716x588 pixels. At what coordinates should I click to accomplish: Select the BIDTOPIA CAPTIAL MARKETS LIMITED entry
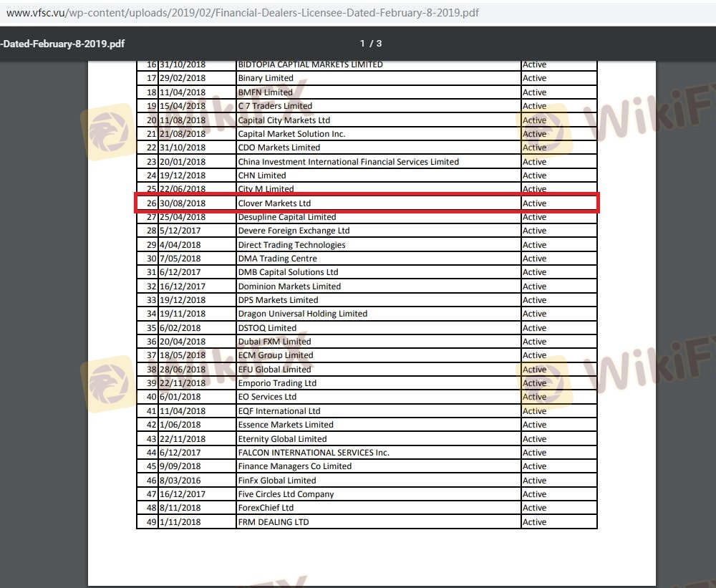click(310, 64)
